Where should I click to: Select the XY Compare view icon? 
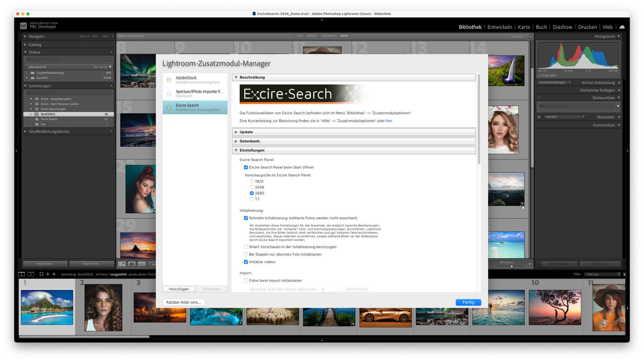pos(142,264)
